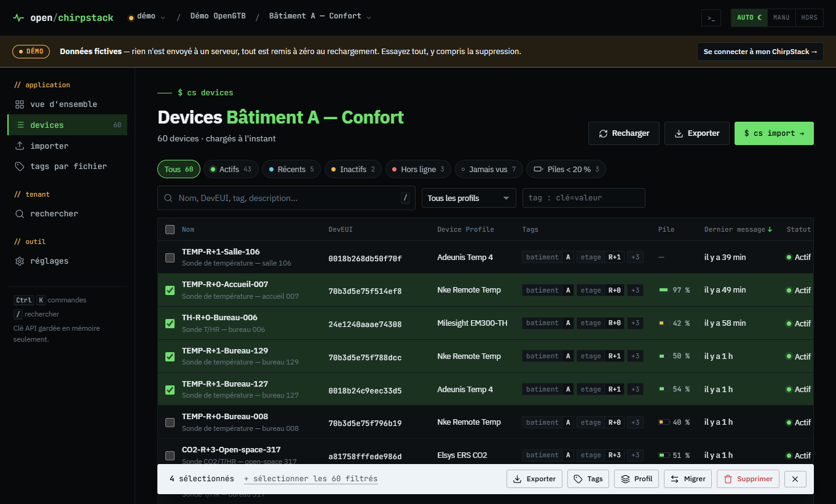Click Tags in the selection bar
Screen dimensions: 836x504
click(588, 479)
